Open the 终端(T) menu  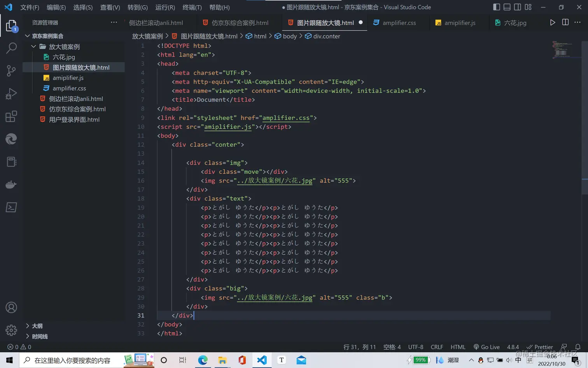(192, 7)
